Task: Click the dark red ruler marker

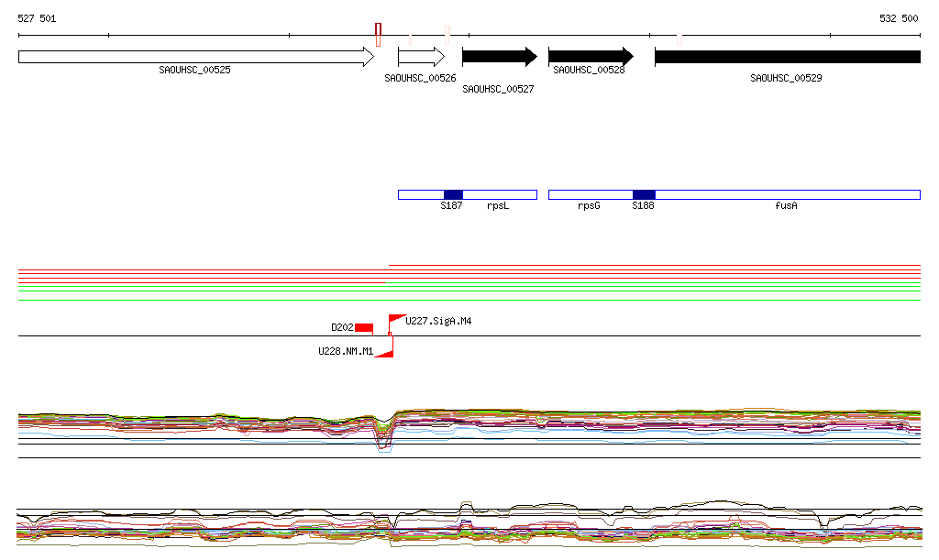Action: [378, 30]
